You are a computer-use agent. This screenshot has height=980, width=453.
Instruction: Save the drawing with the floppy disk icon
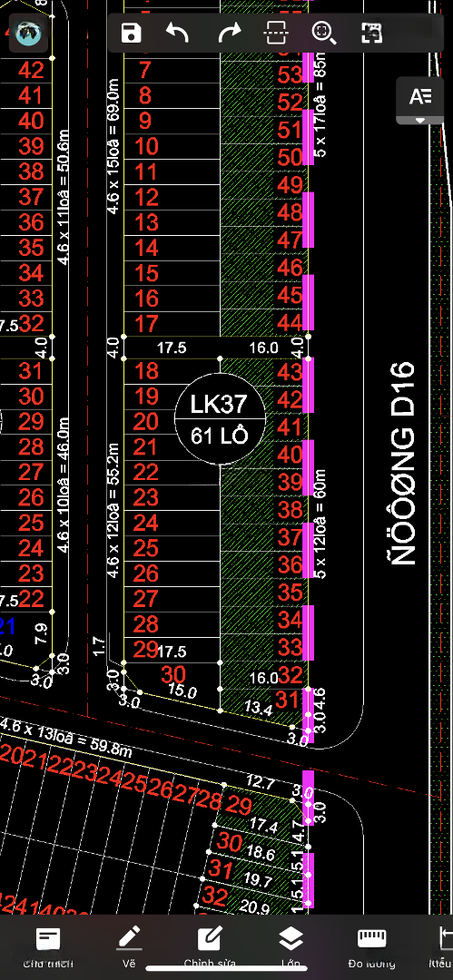pos(132,33)
